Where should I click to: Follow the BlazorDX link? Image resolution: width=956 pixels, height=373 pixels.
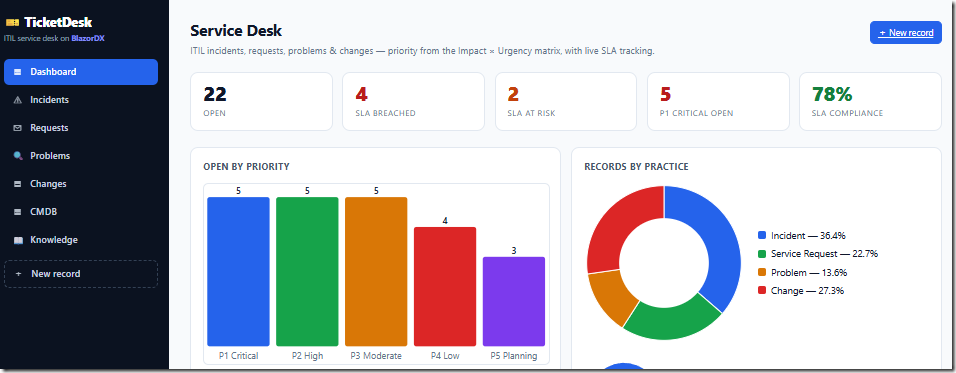click(88, 38)
